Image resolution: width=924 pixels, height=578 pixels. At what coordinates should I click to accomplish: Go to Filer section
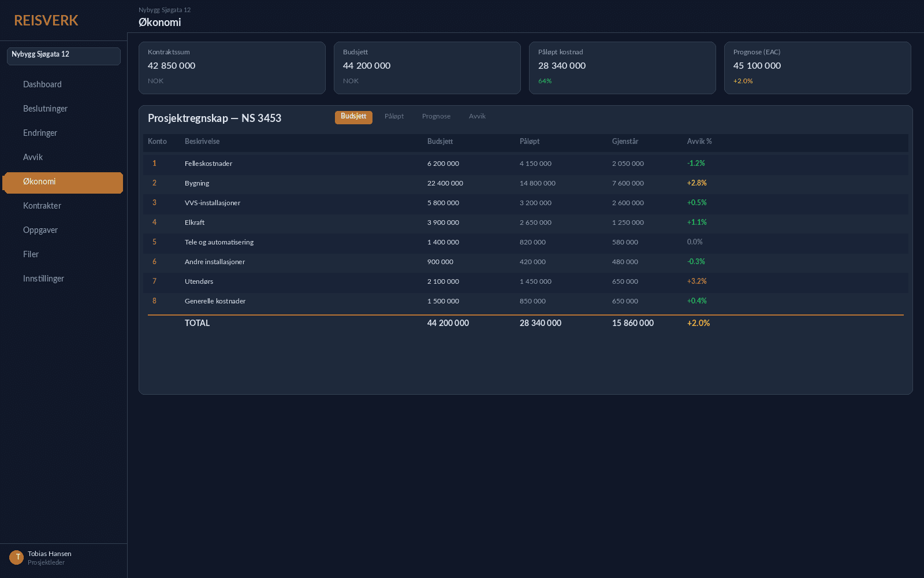tap(31, 254)
